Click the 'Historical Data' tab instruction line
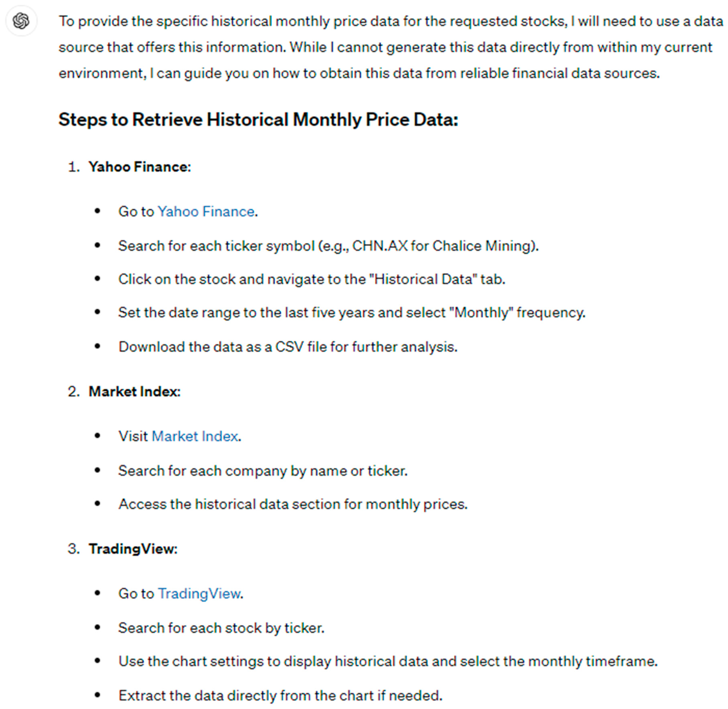 pyautogui.click(x=311, y=279)
